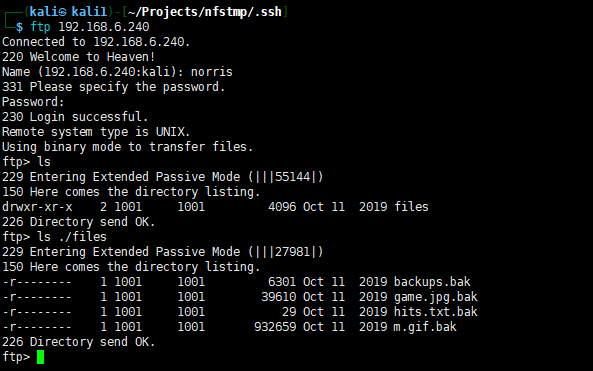Click the ~/Projects/nfstmp/.ssh path
Viewport: 593px width, 371px height.
205,12
